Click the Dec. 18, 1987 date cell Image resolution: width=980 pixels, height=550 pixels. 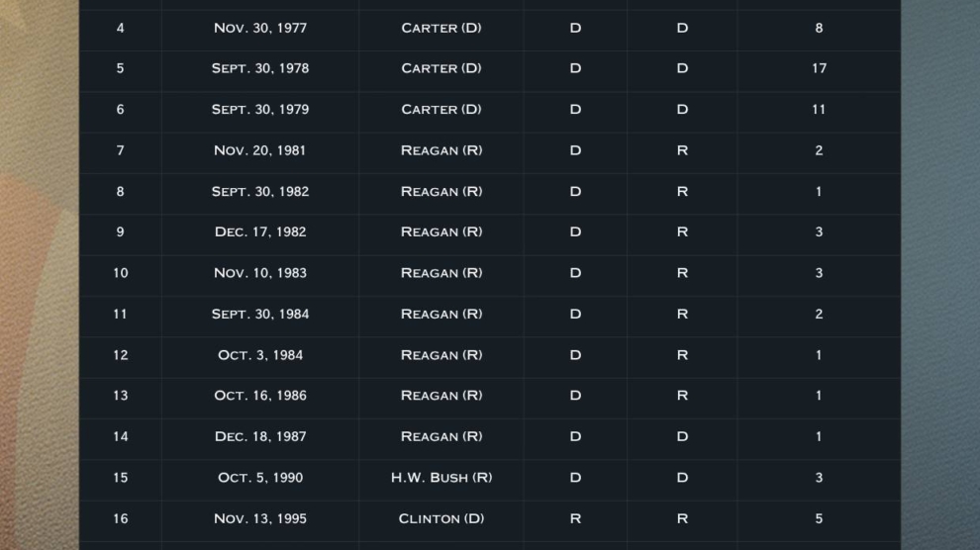coord(260,436)
